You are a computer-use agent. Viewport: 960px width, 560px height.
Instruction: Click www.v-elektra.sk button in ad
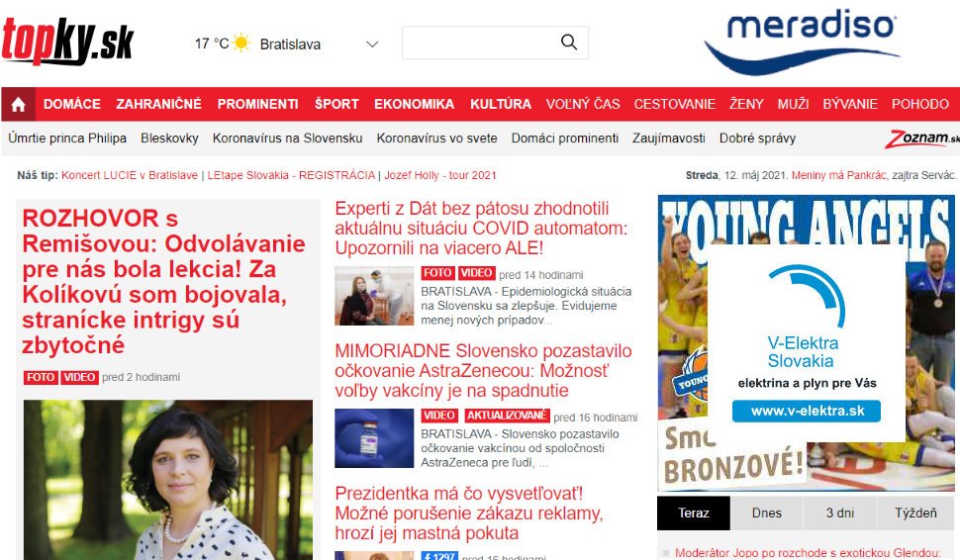pyautogui.click(x=807, y=411)
